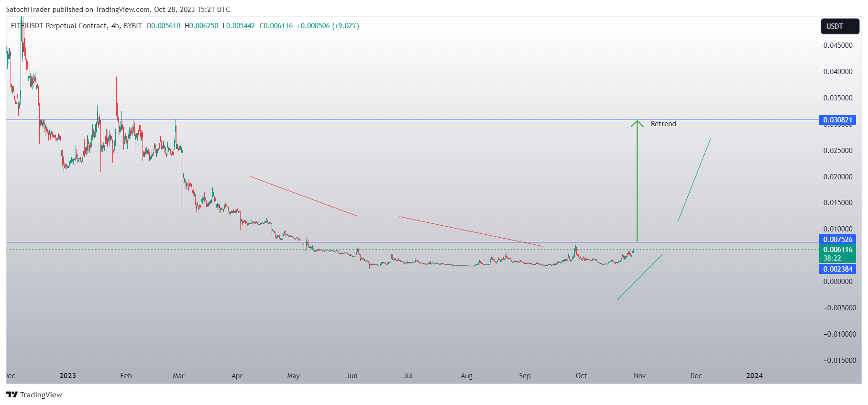Click the Feb label on time axis
Screen dimensions: 868x405
(126, 376)
